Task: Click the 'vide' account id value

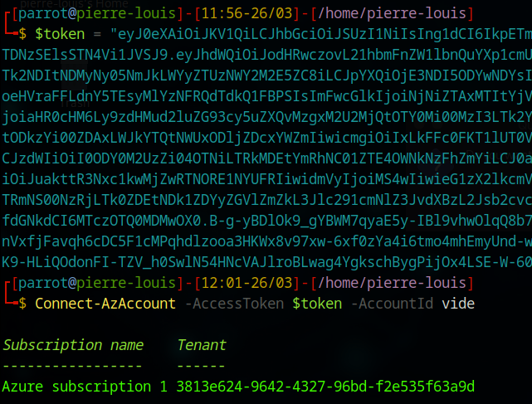Action: (458, 304)
